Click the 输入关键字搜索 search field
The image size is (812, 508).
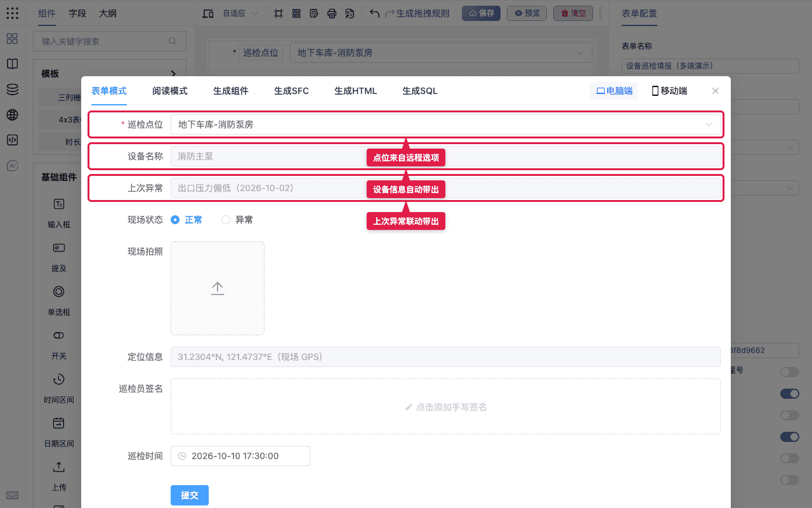point(110,41)
